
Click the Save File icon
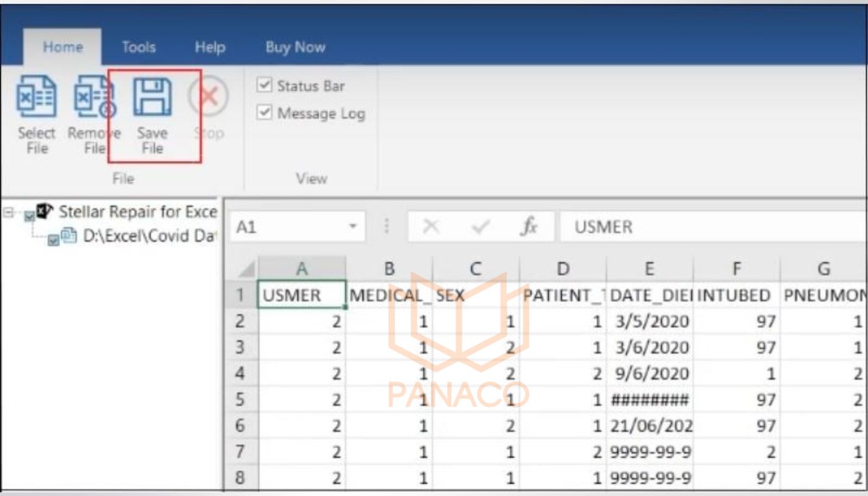pyautogui.click(x=153, y=97)
